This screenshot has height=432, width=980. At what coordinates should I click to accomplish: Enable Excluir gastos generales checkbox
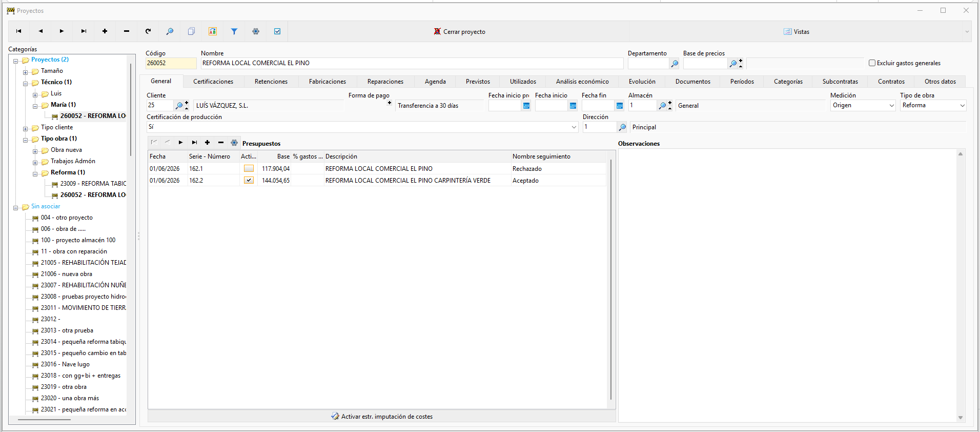pos(872,63)
